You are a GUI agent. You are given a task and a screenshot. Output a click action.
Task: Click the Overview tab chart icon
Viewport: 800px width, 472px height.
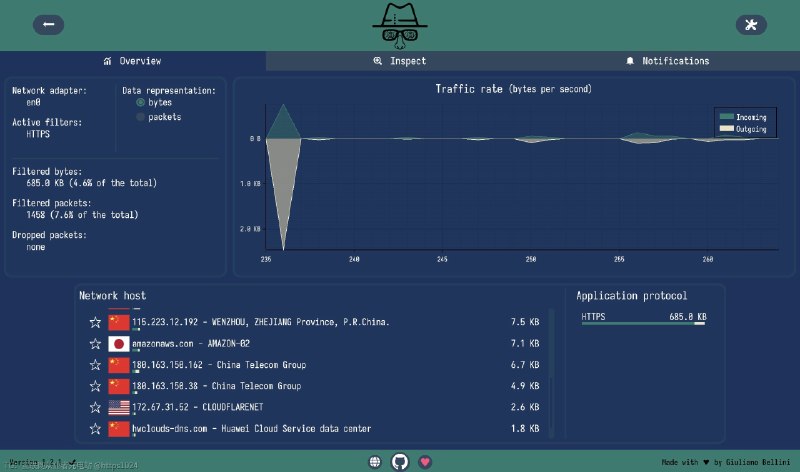coord(107,61)
